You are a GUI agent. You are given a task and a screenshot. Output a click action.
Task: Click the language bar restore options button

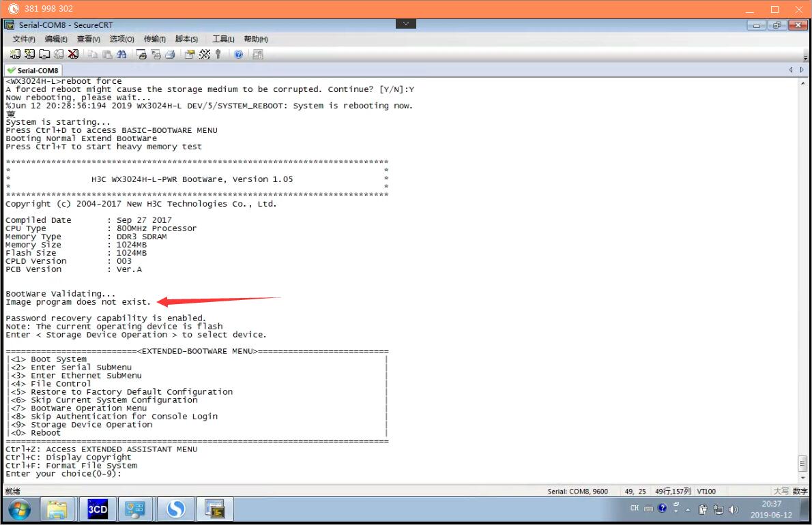[x=676, y=505]
